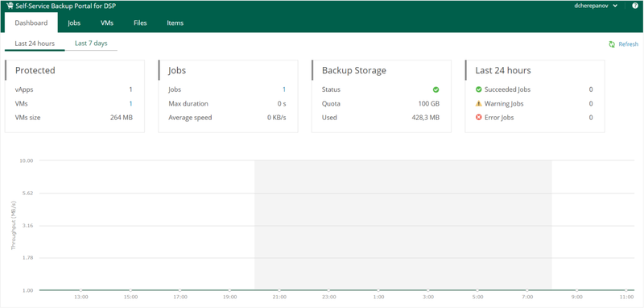Show the Last 7 days view
Viewport: 644px width, 308px height.
pyautogui.click(x=91, y=44)
